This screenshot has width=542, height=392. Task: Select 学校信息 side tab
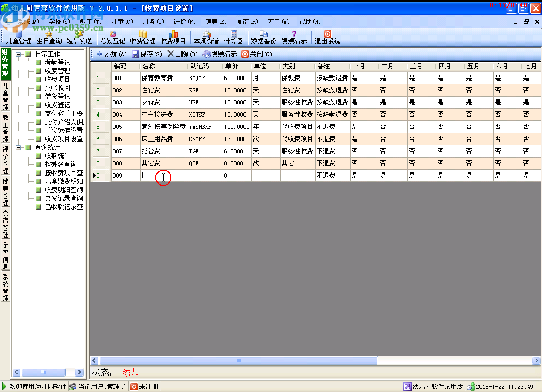tap(5, 256)
